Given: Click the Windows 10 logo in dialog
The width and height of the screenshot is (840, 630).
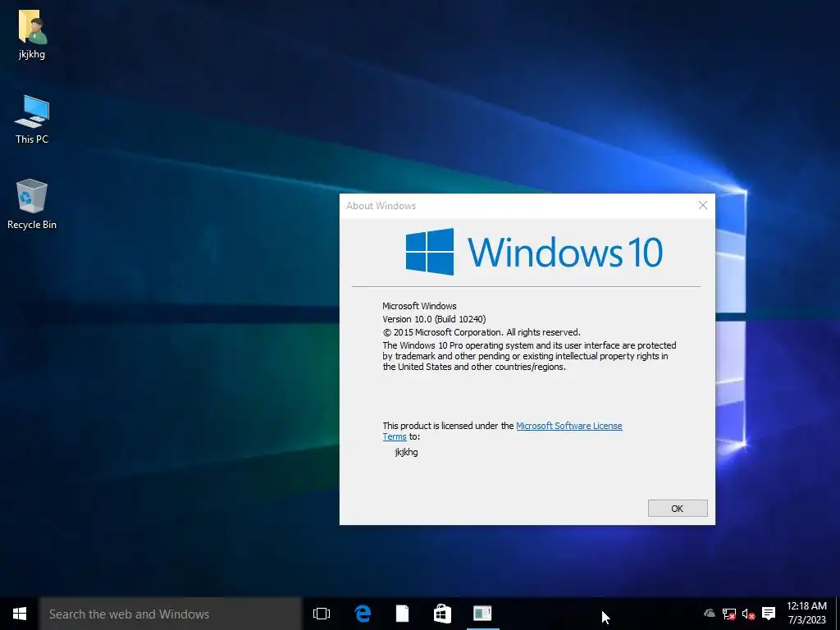Looking at the screenshot, I should (x=534, y=252).
